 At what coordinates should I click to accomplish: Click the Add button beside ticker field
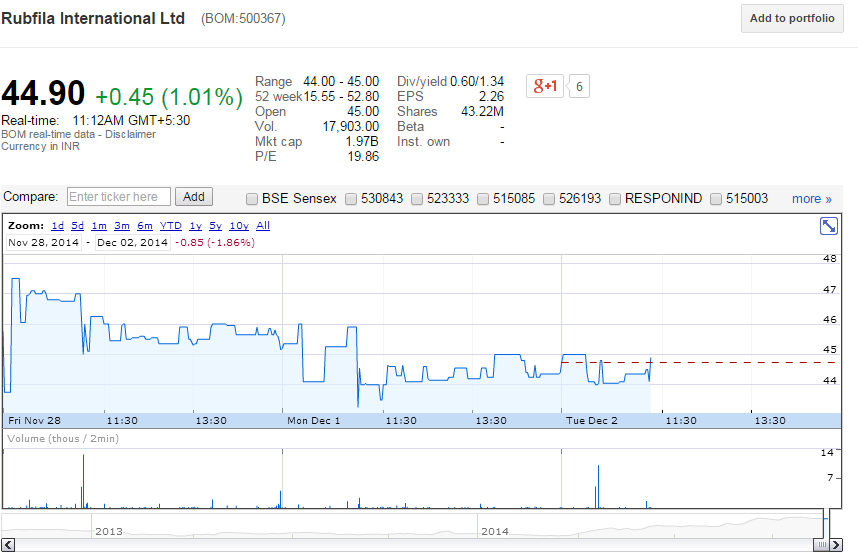tap(194, 197)
